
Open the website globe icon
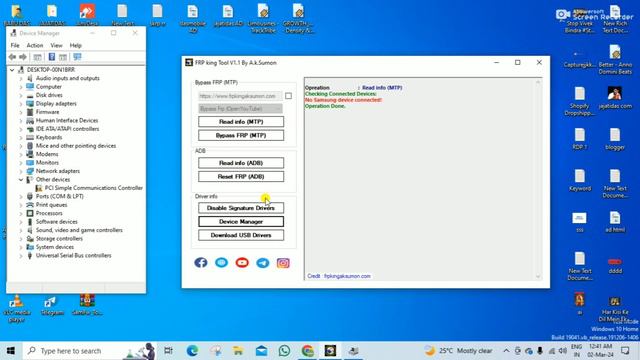(x=222, y=262)
